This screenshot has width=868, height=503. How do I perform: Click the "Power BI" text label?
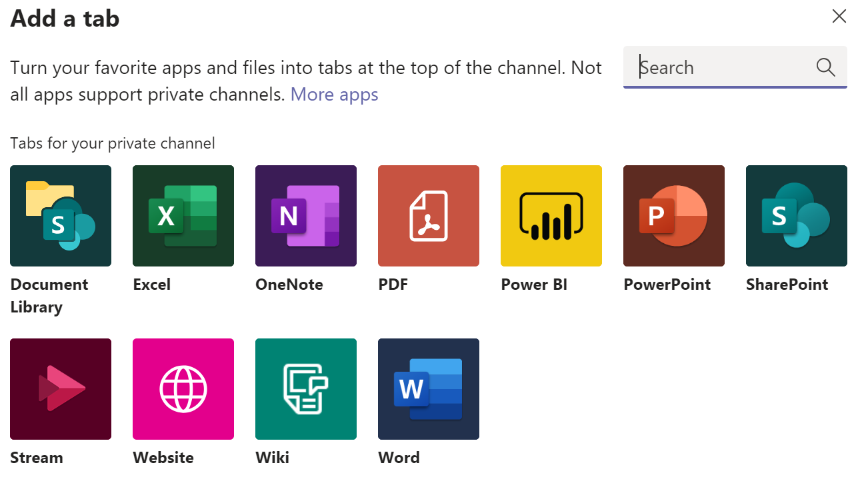pyautogui.click(x=534, y=284)
